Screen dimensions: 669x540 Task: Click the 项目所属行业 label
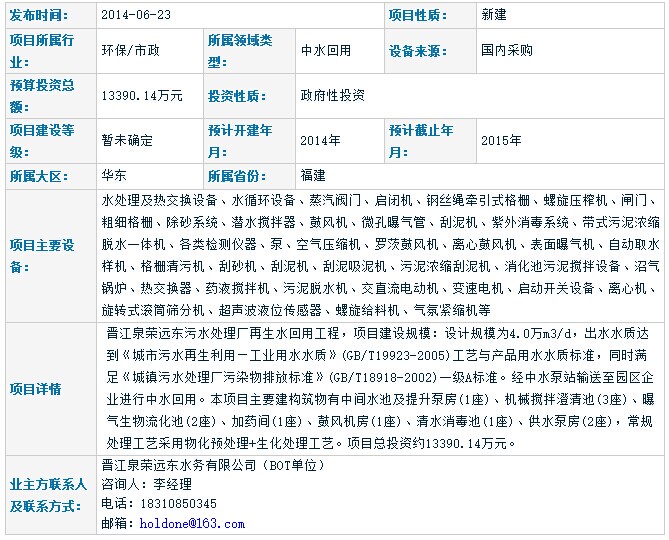[42, 51]
